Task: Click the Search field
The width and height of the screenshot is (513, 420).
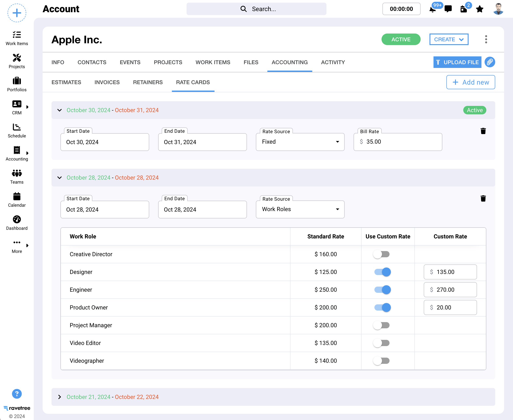Action: pyautogui.click(x=256, y=9)
